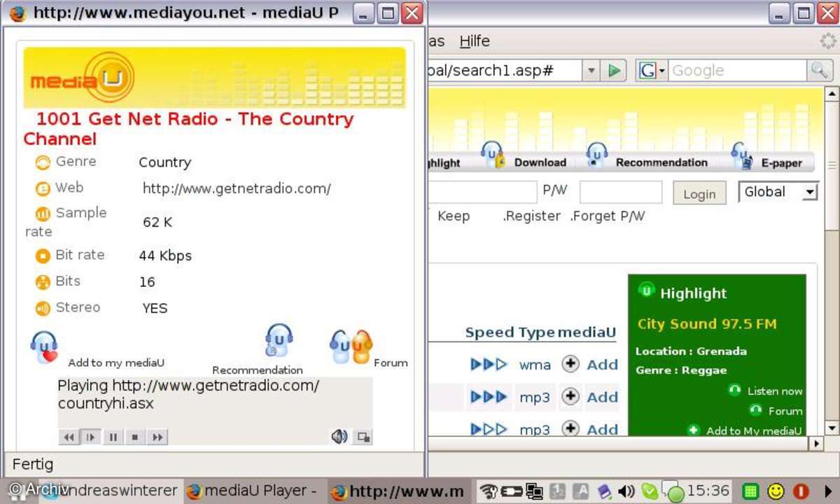Pause the countryhi.asx playback
This screenshot has width=840, height=504.
[113, 437]
